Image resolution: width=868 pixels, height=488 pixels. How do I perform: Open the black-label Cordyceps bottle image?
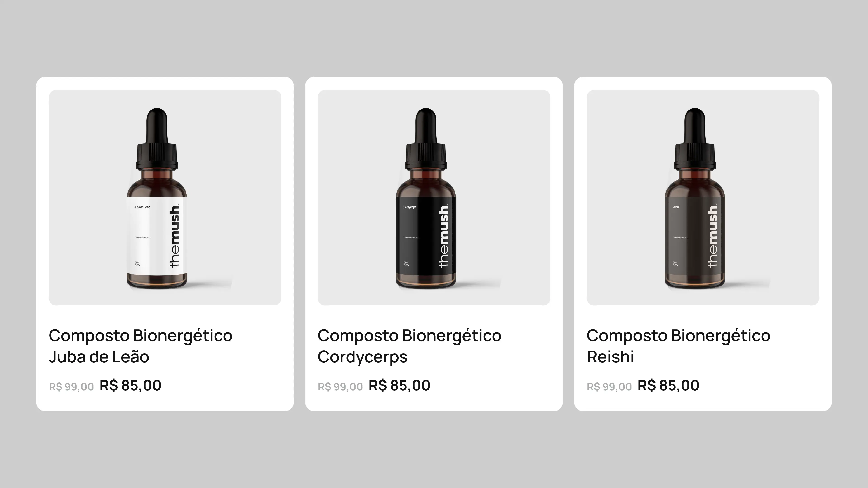tap(434, 197)
